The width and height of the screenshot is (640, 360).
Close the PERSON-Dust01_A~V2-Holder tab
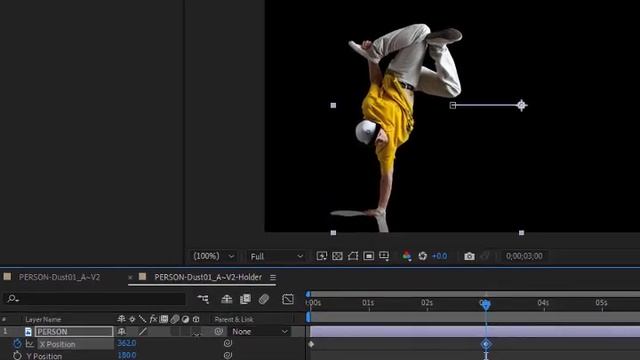[130, 278]
